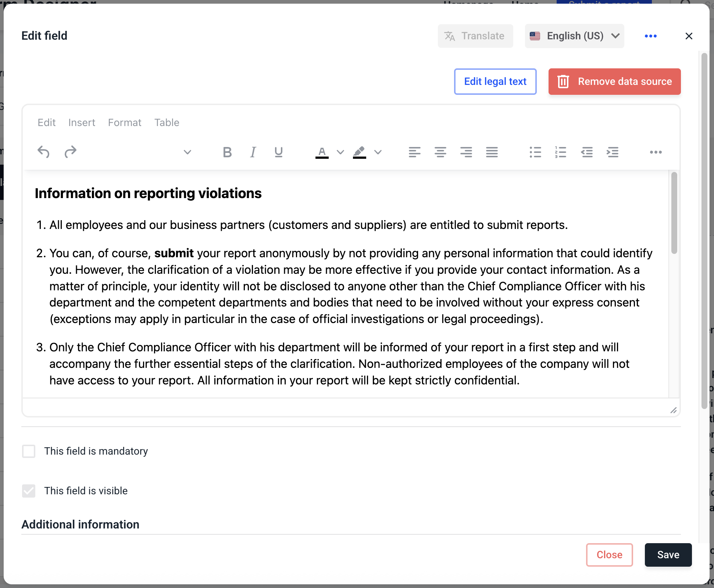Open the block format dropdown chevron
The width and height of the screenshot is (714, 588).
click(187, 152)
